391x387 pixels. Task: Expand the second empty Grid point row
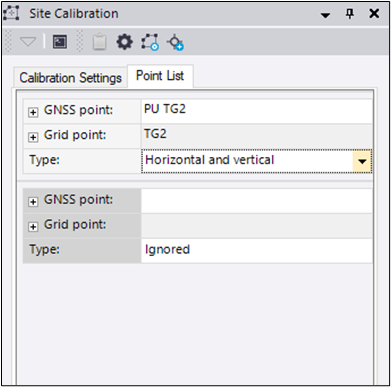(x=33, y=227)
